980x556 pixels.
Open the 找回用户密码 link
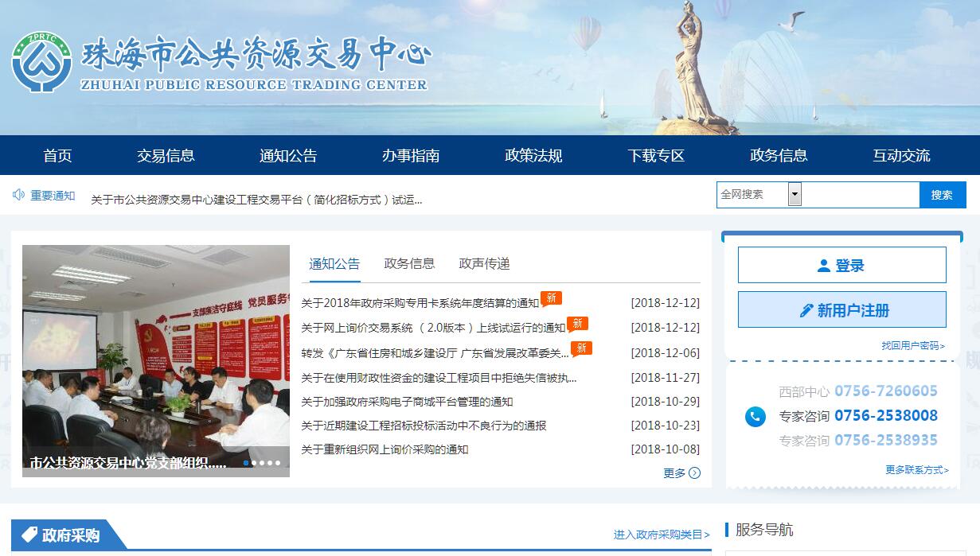coord(912,345)
